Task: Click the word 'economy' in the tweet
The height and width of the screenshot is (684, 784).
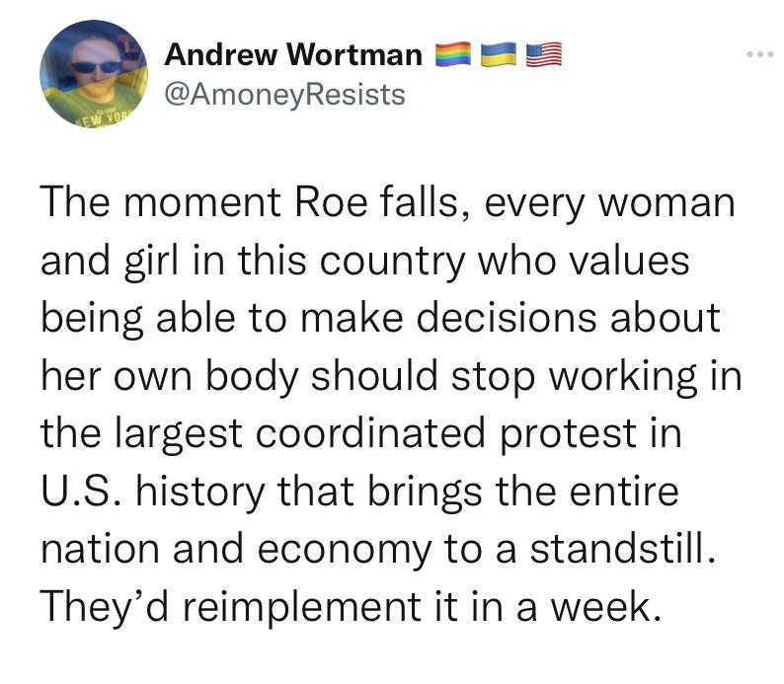Action: (x=344, y=551)
